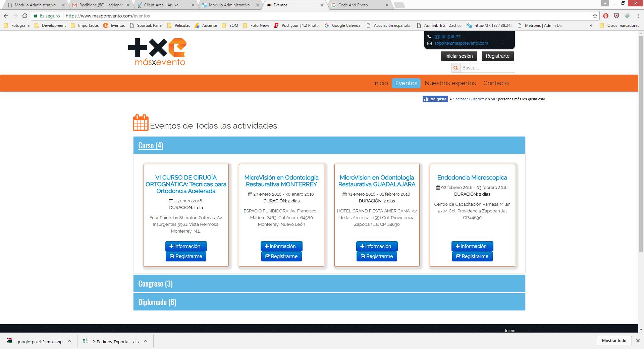Viewport: 644px width, 349px height.
Task: Click the browser back arrow
Action: (x=6, y=16)
